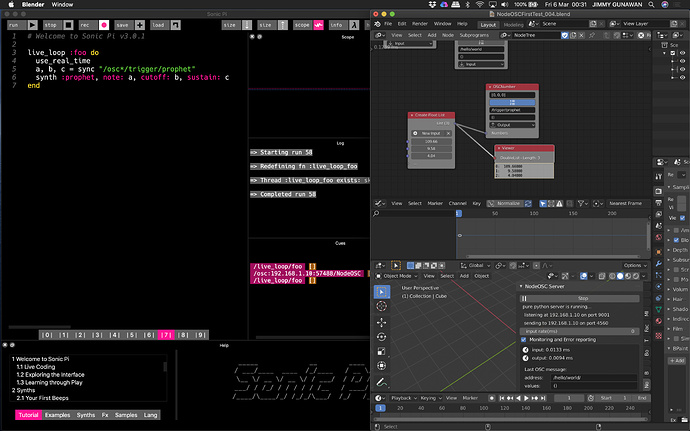The height and width of the screenshot is (431, 690).
Task: Select the Blender Move tool
Action: pyautogui.click(x=382, y=322)
